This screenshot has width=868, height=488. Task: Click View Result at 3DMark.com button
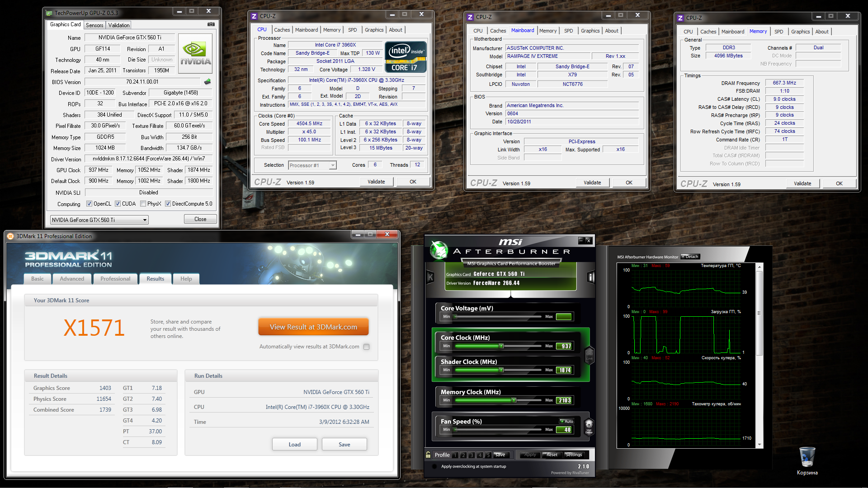point(313,327)
